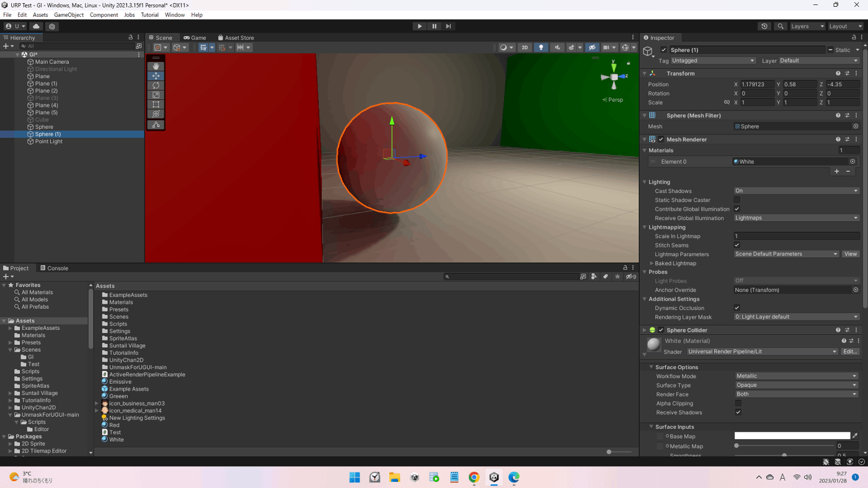868x488 pixels.
Task: Select the Rect tool
Action: 156,105
